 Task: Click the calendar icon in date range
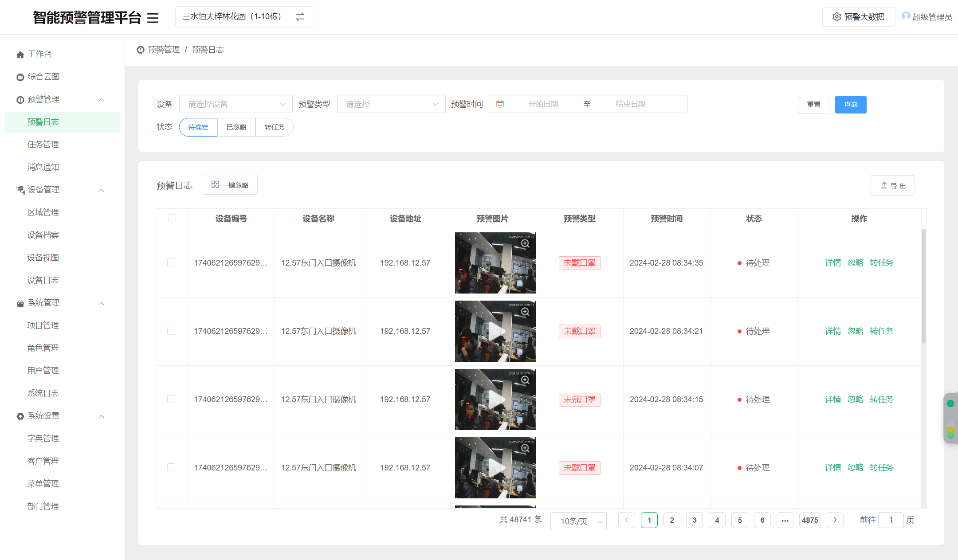coord(500,104)
